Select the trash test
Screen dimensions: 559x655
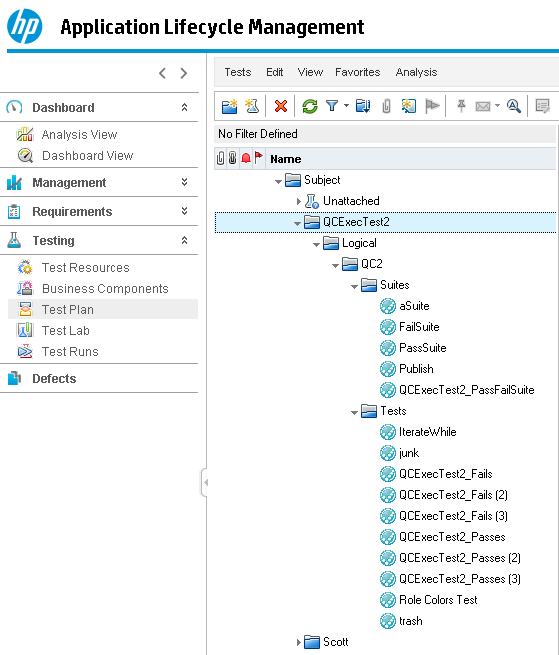click(x=410, y=621)
